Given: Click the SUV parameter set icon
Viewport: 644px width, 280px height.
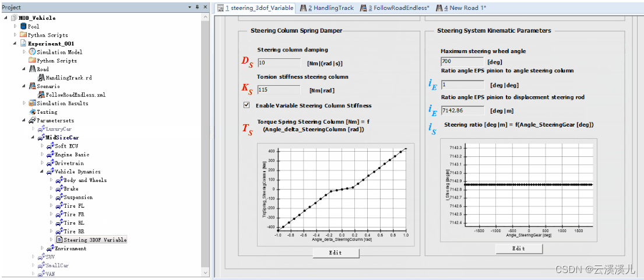Looking at the screenshot, I should tap(41, 257).
